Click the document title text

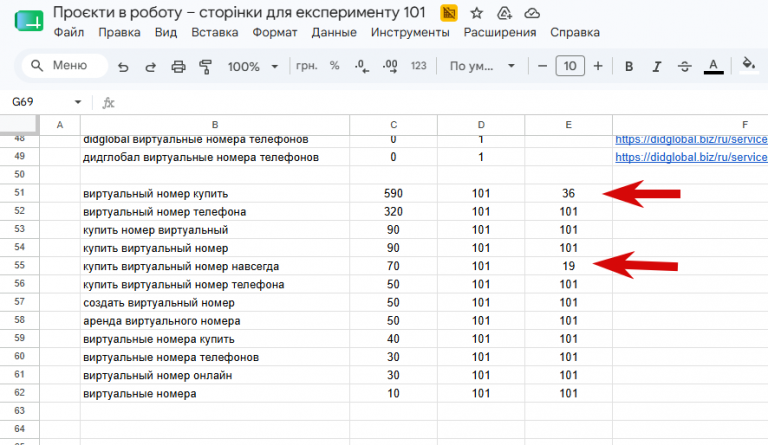click(239, 12)
